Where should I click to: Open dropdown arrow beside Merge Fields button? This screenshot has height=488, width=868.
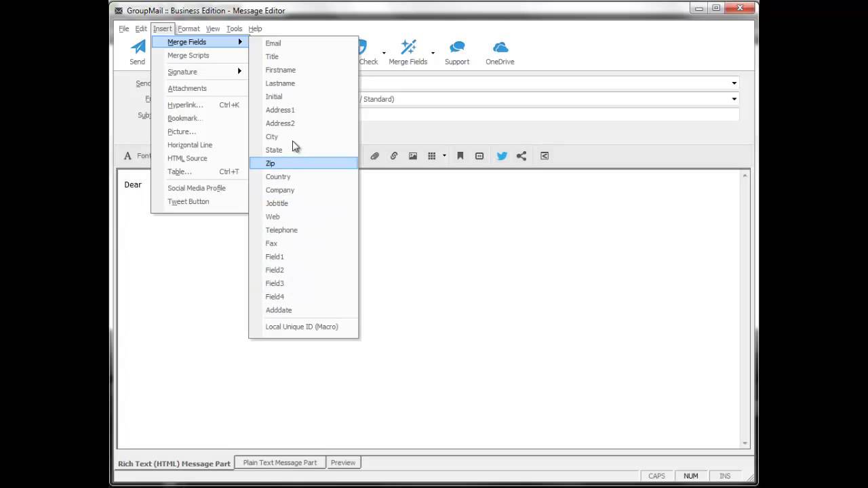coord(433,52)
